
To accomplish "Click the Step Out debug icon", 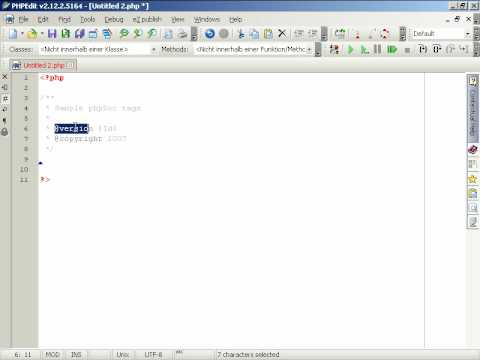I will (450, 50).
